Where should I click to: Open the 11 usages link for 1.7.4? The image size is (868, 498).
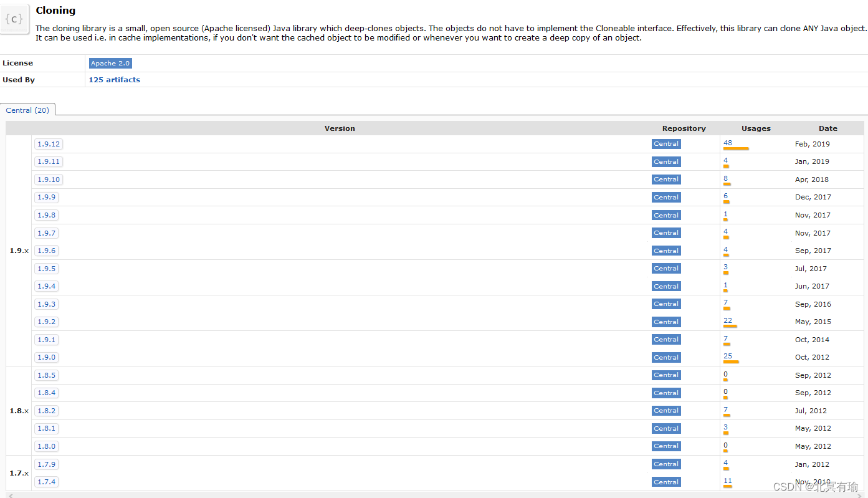coord(728,481)
